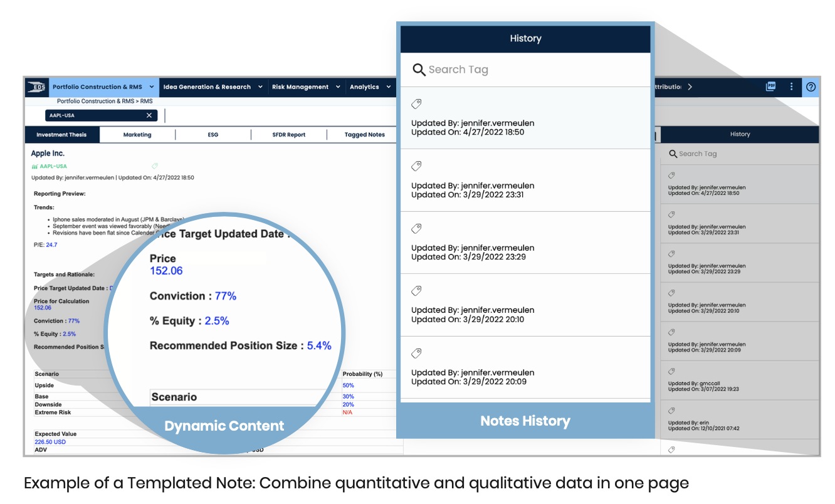Screen dimensions: 835x504
Task: Open the SFDR Report tab
Action: [x=288, y=134]
